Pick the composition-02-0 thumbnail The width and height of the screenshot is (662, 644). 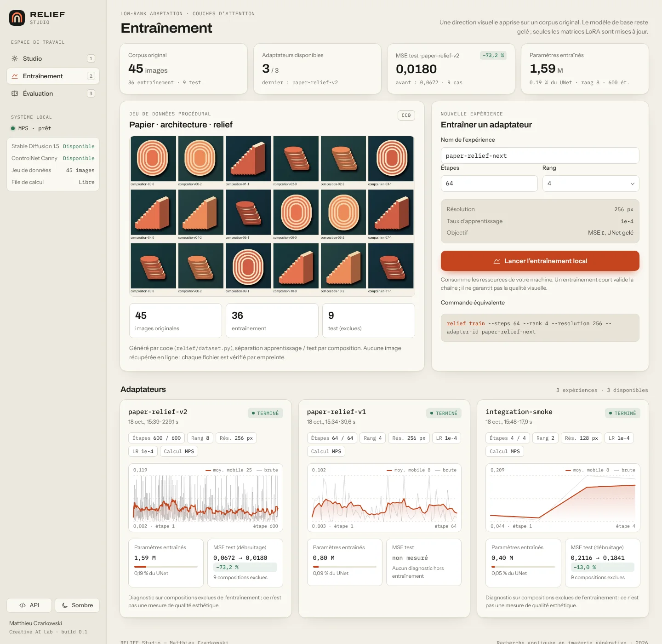tap(296, 159)
